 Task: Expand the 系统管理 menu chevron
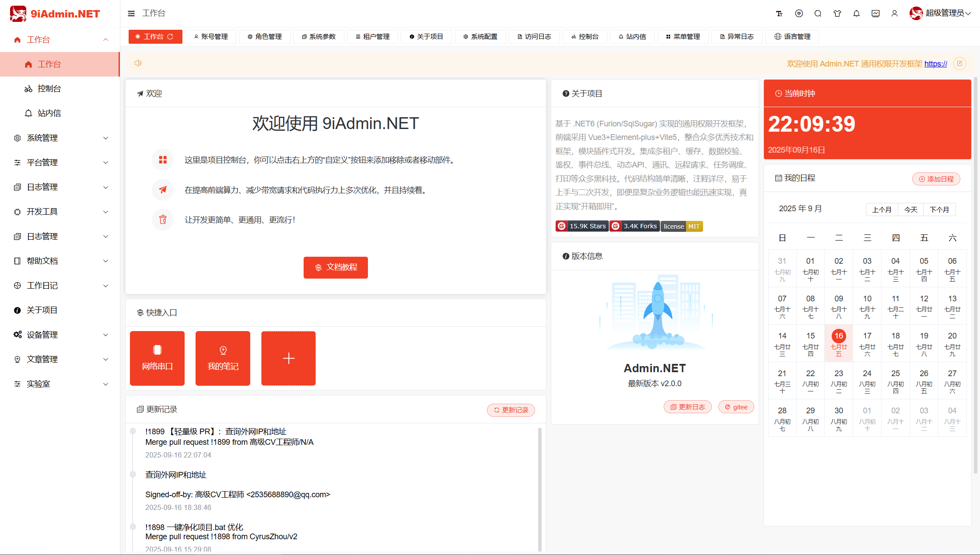(x=106, y=138)
